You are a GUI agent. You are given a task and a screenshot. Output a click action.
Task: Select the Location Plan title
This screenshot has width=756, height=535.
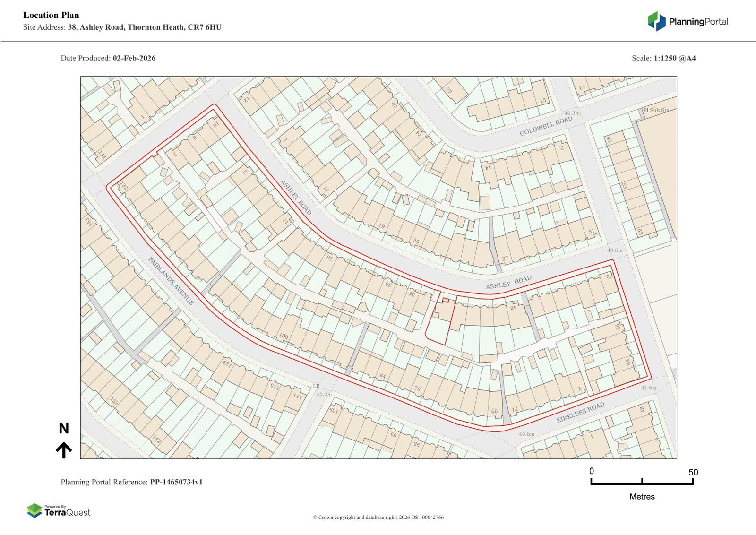51,16
